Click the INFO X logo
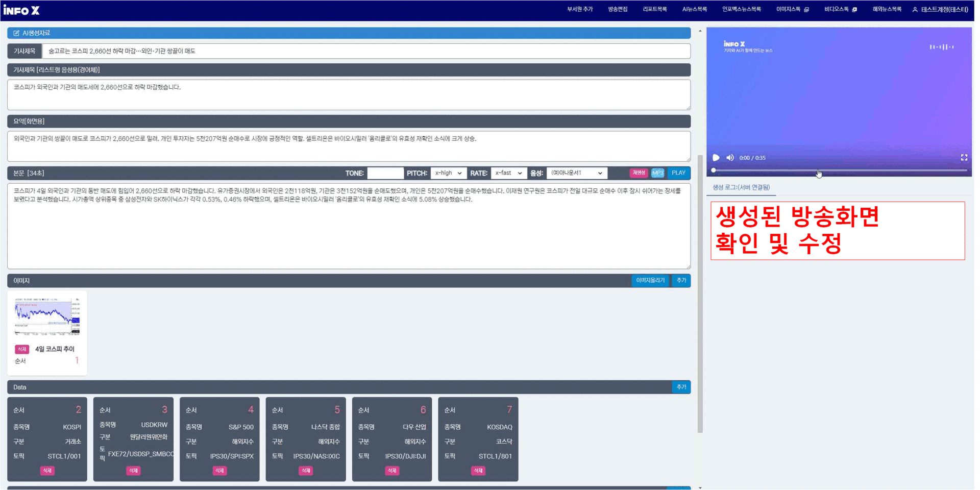The width and height of the screenshot is (980, 490). pyautogui.click(x=21, y=10)
